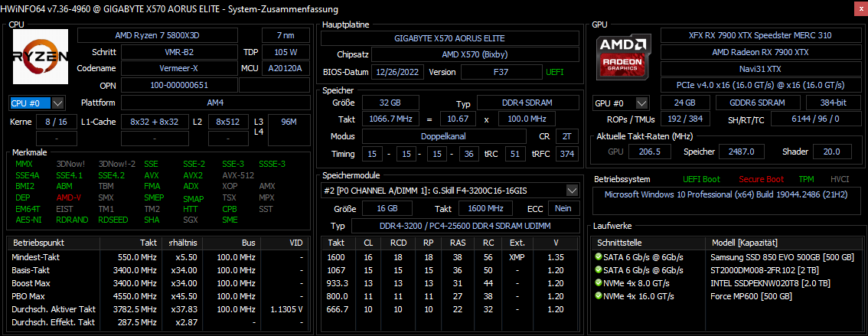Click the Betriebspunkt column header

click(53, 243)
